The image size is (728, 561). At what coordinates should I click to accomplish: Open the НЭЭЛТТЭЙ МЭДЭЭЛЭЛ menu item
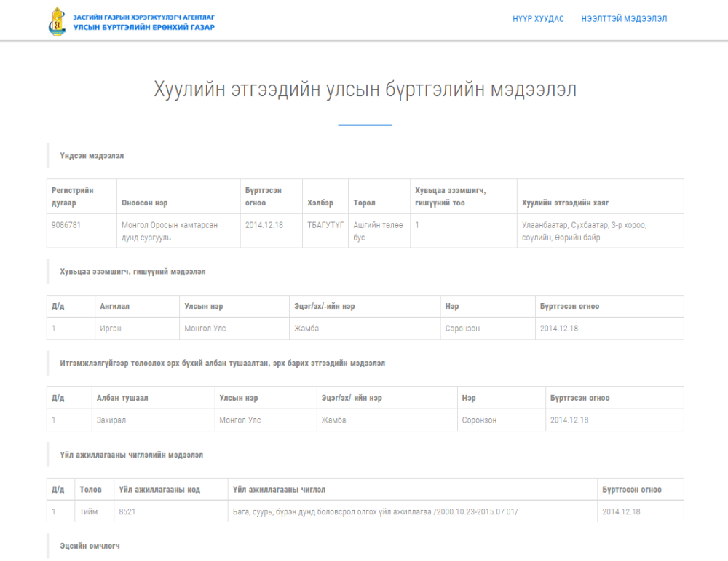click(x=624, y=19)
